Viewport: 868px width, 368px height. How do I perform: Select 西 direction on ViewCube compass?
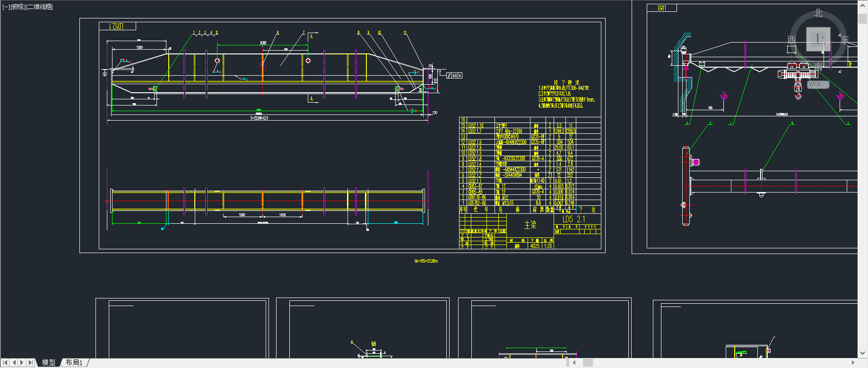click(x=792, y=40)
